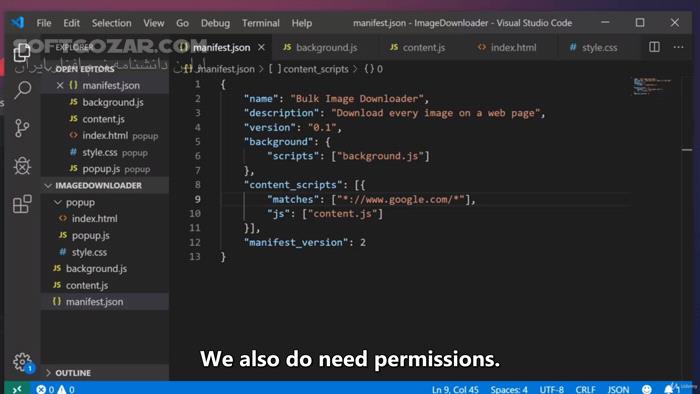Open manifest.json in the project tree
The image size is (700, 394).
point(95,302)
